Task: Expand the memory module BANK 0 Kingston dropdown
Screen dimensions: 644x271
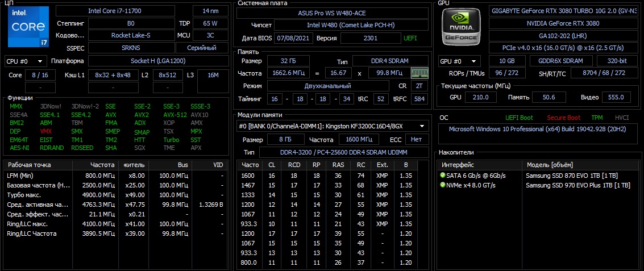Action: pos(333,126)
